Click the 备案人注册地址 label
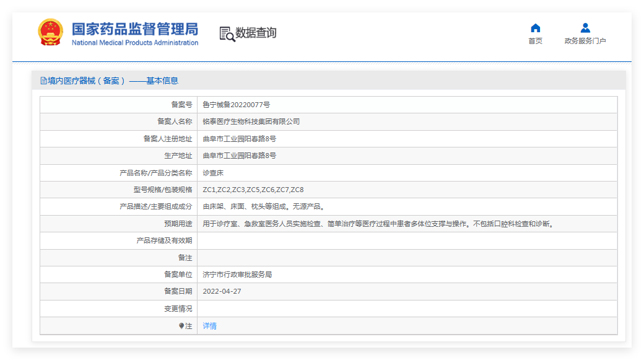This screenshot has height=360, width=644. coord(168,139)
